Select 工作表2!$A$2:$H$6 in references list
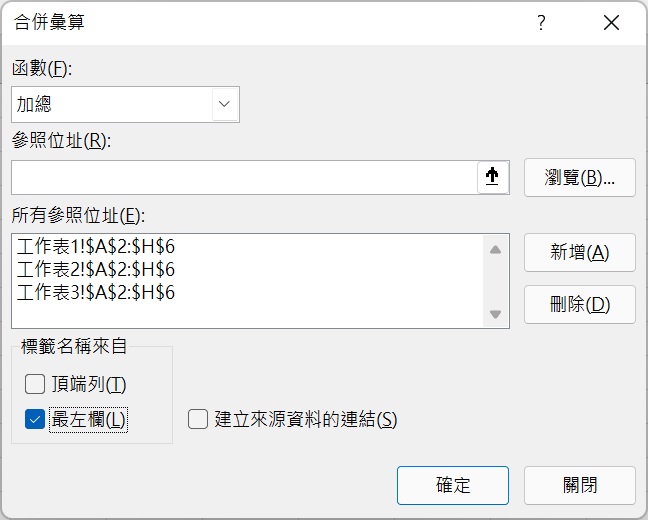This screenshot has width=648, height=520. 96,270
